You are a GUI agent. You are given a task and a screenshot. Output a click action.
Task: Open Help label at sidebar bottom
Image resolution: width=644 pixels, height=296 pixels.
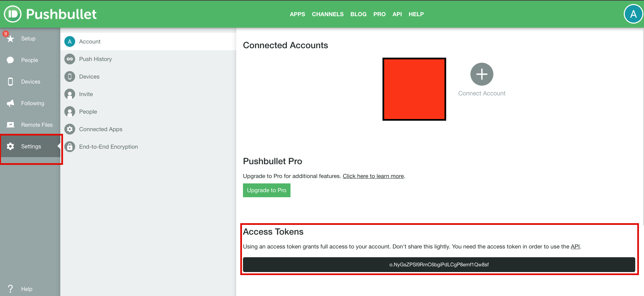(27, 289)
